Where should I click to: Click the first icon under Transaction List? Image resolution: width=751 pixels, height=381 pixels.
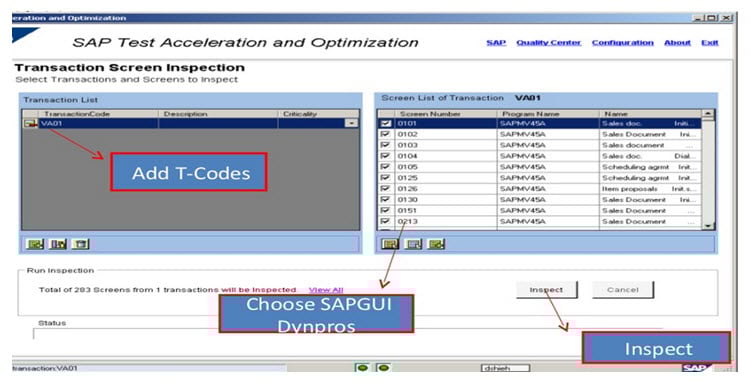pos(34,244)
